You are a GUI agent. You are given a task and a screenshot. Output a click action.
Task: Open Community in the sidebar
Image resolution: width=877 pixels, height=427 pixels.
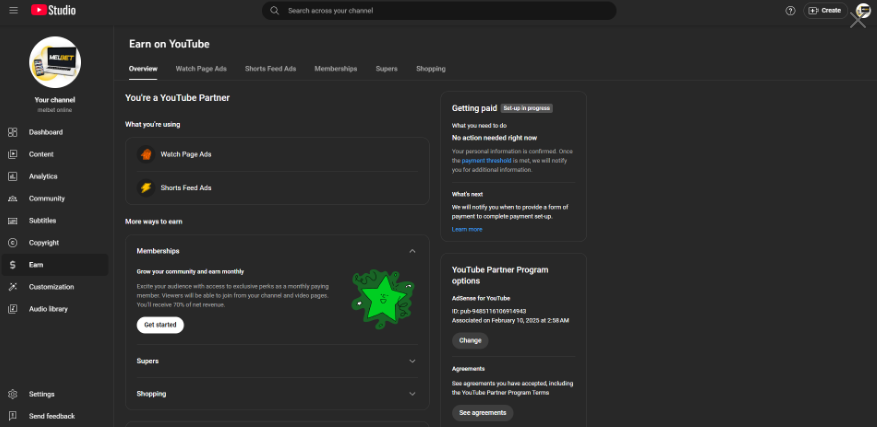pyautogui.click(x=55, y=199)
